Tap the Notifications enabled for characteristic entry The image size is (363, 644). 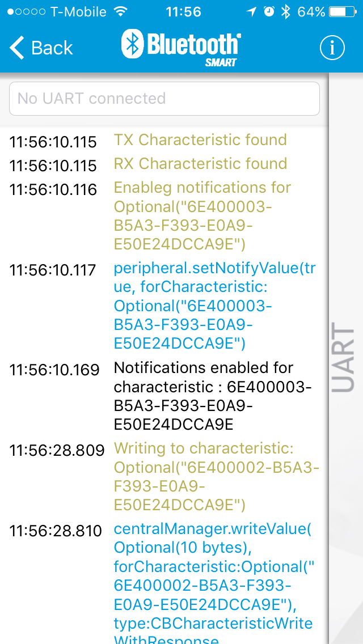tap(164, 396)
